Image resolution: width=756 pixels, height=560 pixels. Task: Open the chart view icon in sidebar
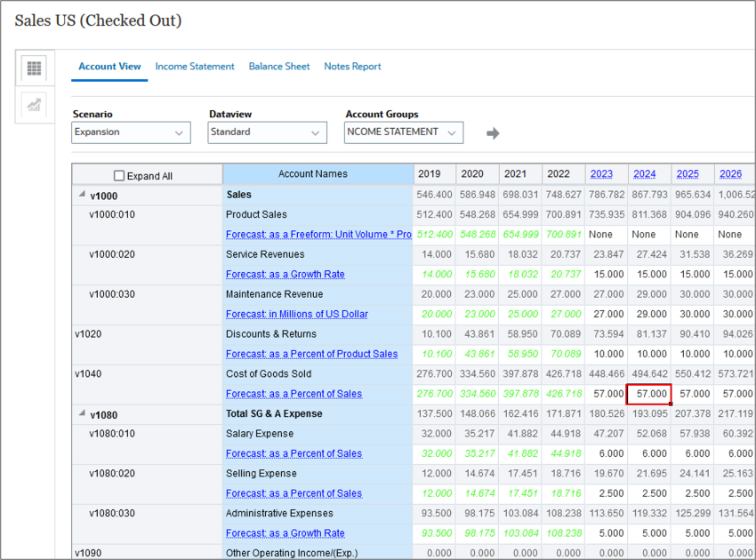tap(34, 105)
